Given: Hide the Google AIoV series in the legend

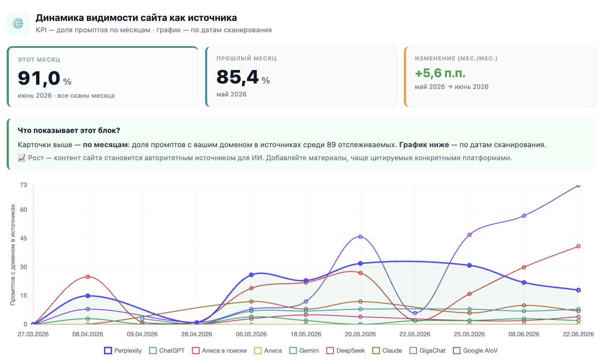Looking at the screenshot, I should click(x=475, y=351).
